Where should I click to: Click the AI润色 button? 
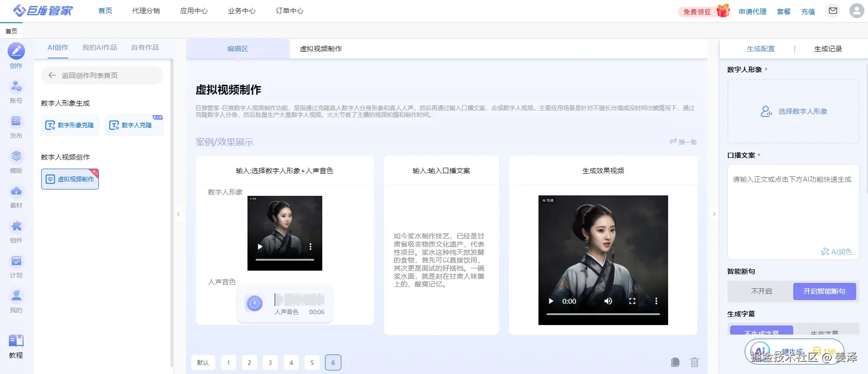[836, 252]
